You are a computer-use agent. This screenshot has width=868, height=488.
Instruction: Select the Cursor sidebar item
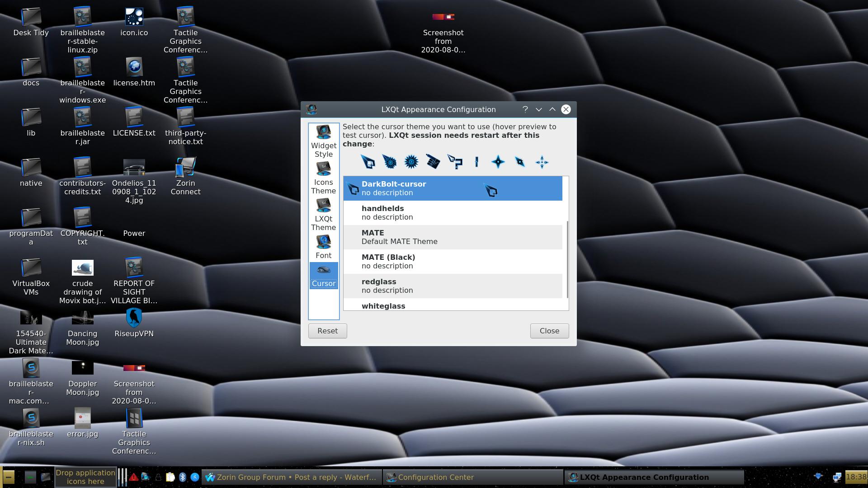pos(323,276)
